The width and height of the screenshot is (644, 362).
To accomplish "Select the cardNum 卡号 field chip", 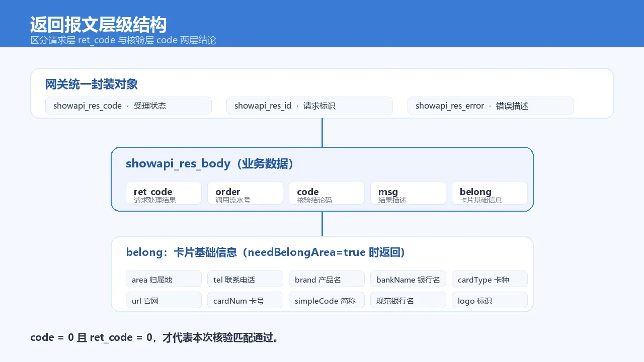I will [245, 300].
